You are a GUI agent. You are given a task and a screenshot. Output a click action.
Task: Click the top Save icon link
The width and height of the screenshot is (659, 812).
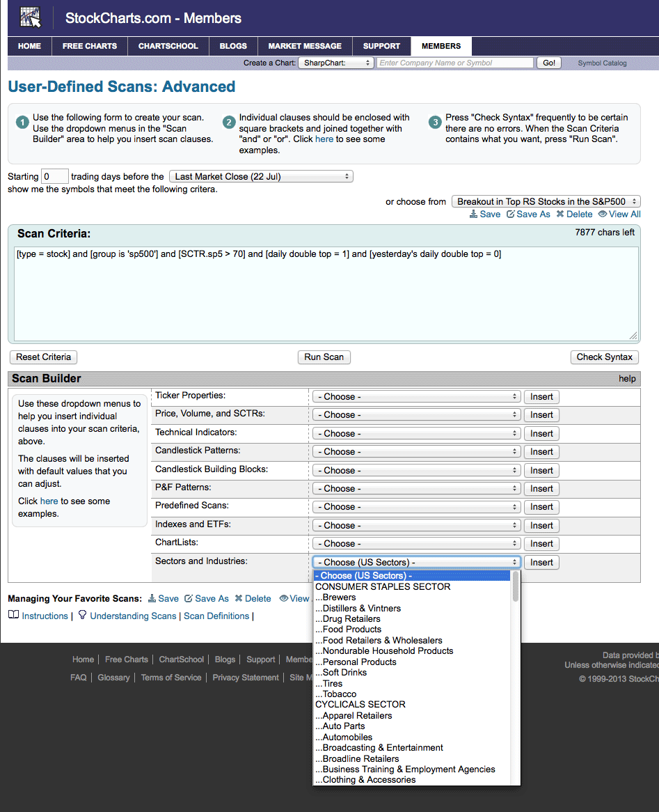coord(484,214)
